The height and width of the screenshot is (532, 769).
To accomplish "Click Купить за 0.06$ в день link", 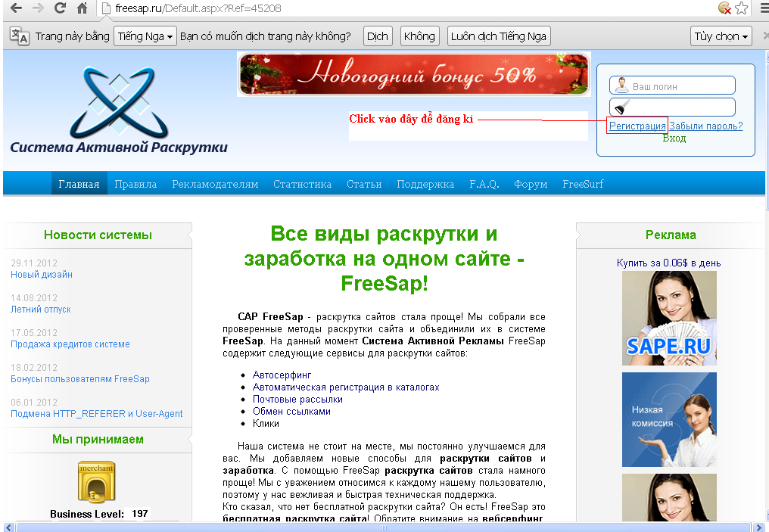I will tap(669, 263).
